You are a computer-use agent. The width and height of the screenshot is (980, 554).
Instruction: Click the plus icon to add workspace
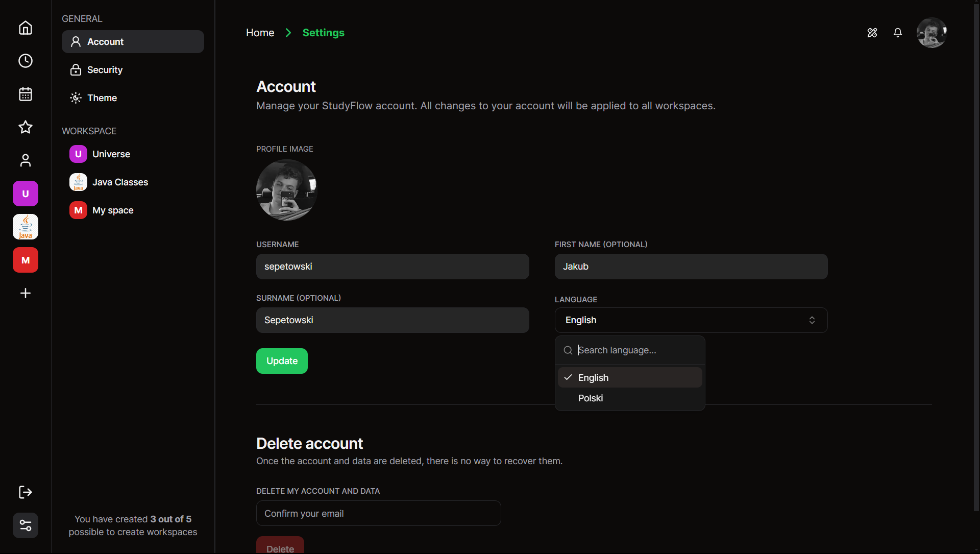[26, 293]
